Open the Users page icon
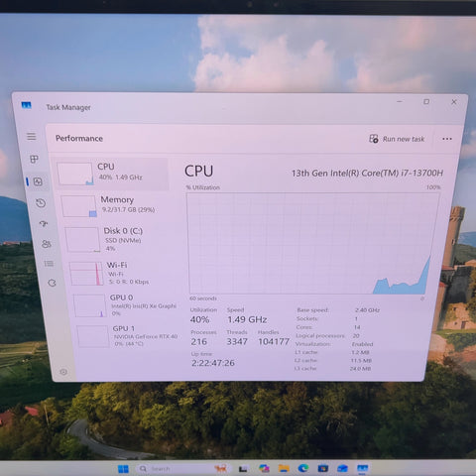476x476 pixels. click(47, 244)
